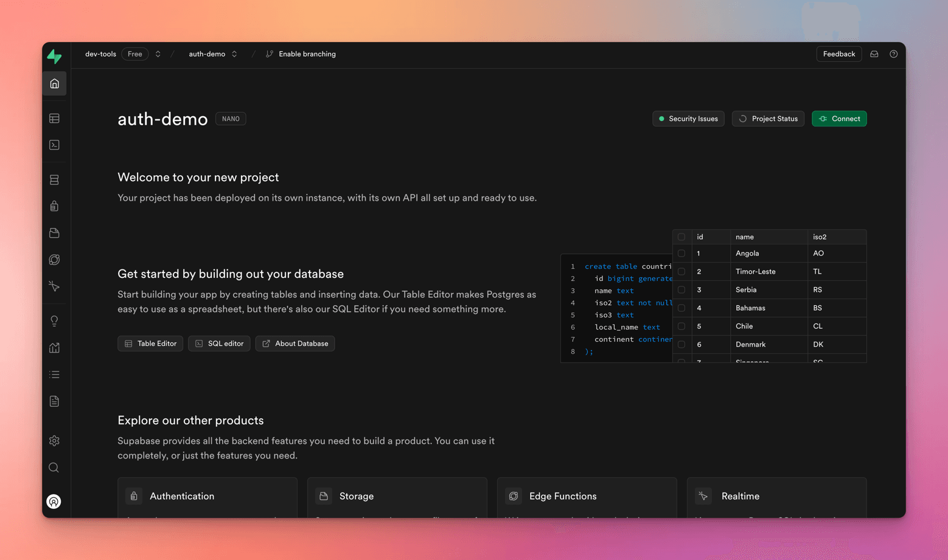Open the Realtime sidebar icon

[x=54, y=286]
